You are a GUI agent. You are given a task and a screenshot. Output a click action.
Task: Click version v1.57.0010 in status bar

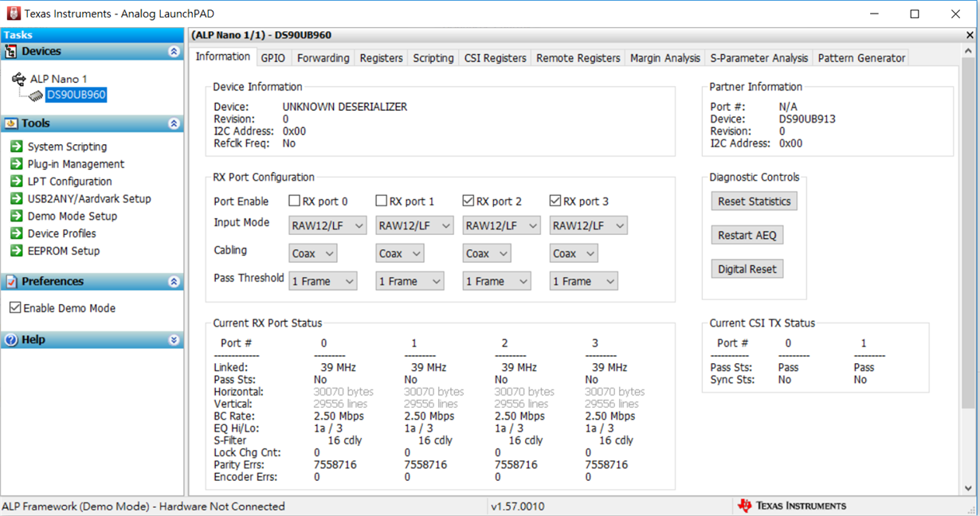(518, 506)
